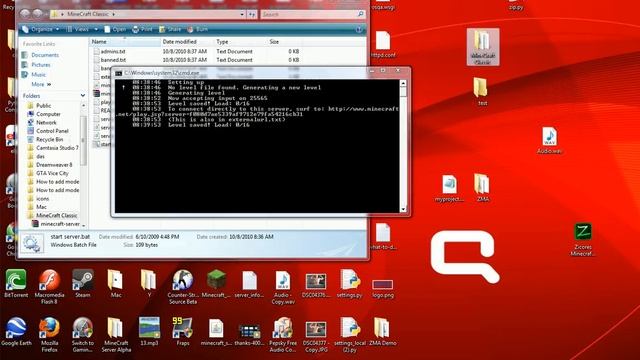Viewport: 640px width, 360px height.
Task: Select the Fraps desktop shortcut
Action: (x=182, y=331)
